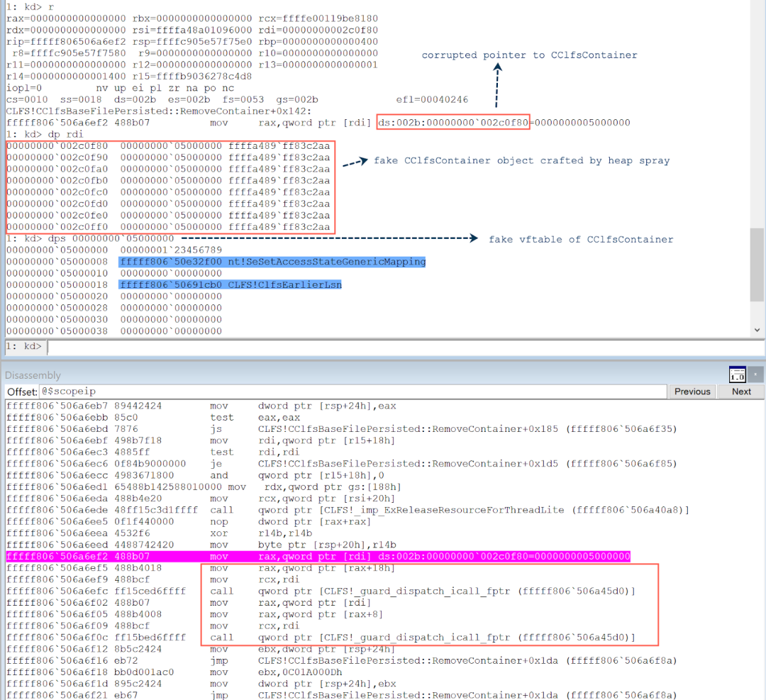Select the call instruction at address 506a6efc
The height and width of the screenshot is (700, 766).
(319, 591)
